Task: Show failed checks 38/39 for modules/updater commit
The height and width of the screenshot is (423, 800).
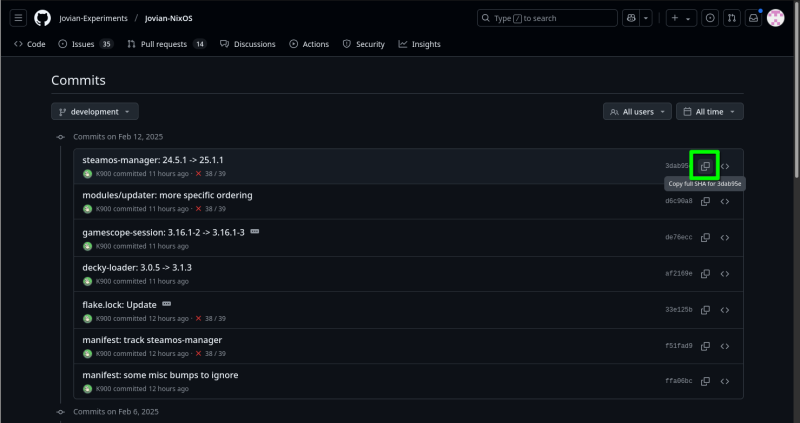Action: click(211, 209)
